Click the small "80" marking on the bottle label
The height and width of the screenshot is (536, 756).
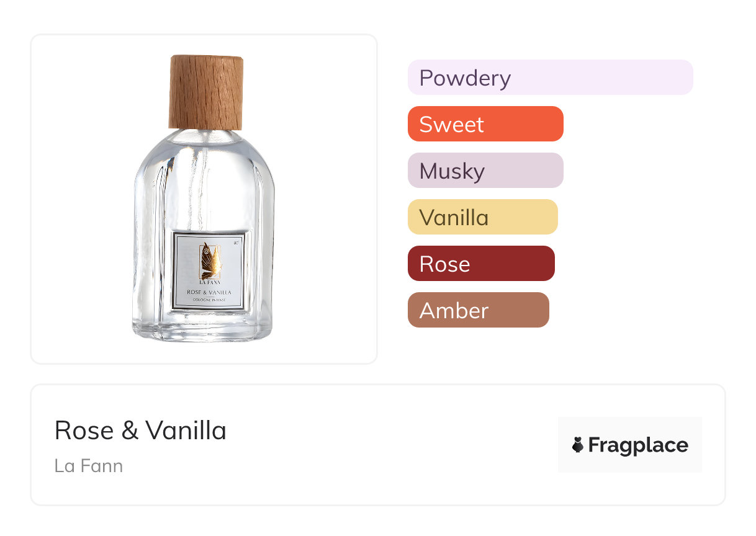[x=236, y=243]
